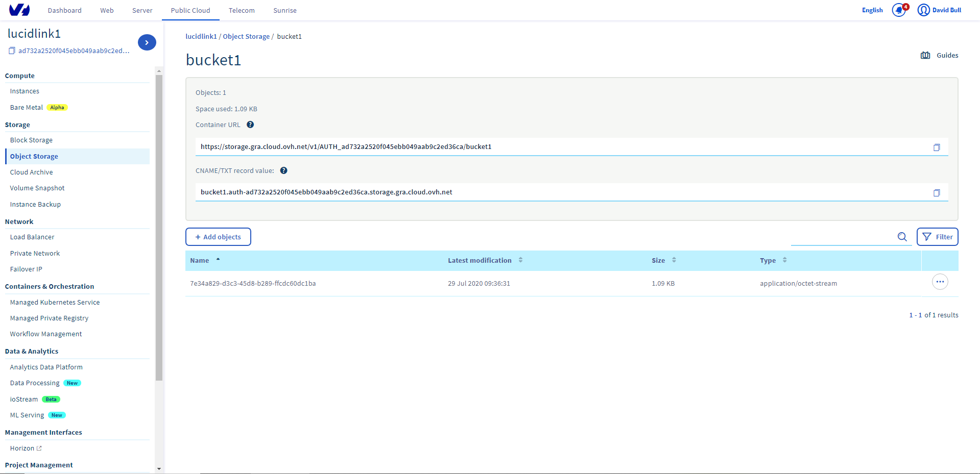
Task: Copy the Container URL to clipboard
Action: point(937,147)
